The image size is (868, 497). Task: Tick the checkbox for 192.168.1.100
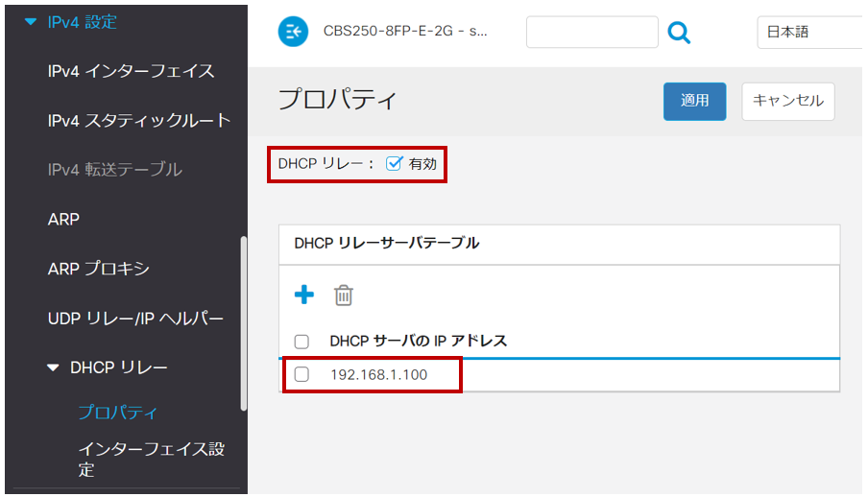pos(301,375)
